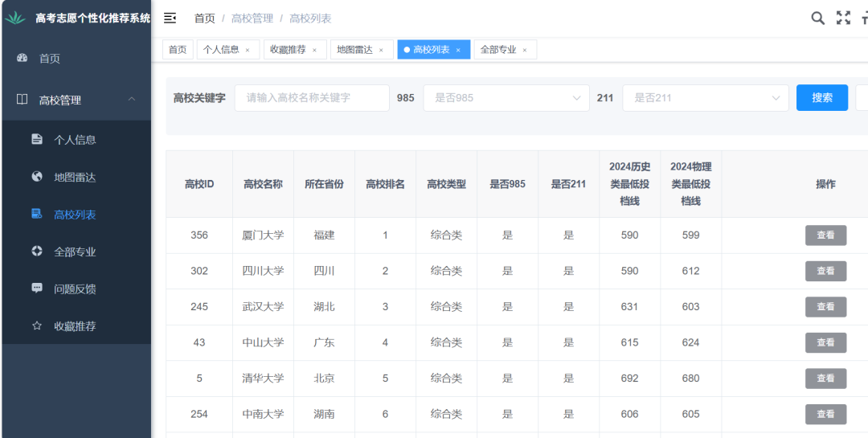Image resolution: width=868 pixels, height=438 pixels.
Task: Open 个人信息 in the sidebar
Action: coord(76,140)
